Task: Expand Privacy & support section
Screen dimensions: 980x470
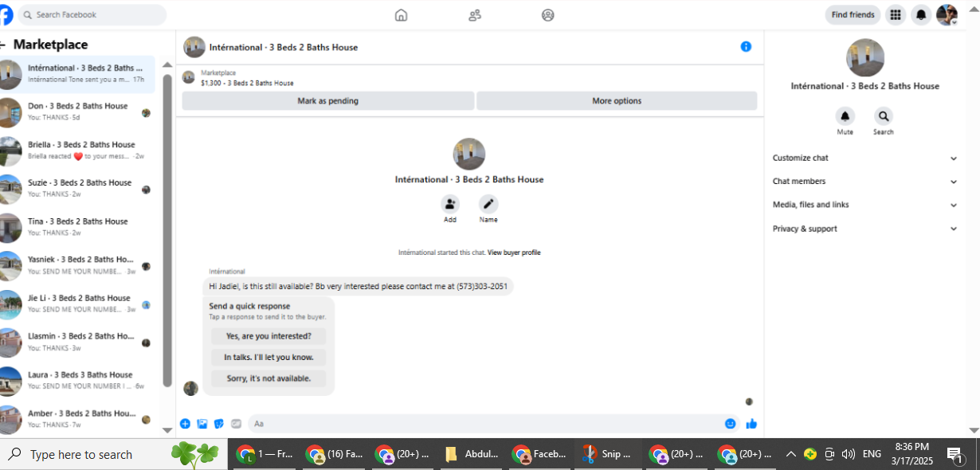Action: pyautogui.click(x=864, y=229)
